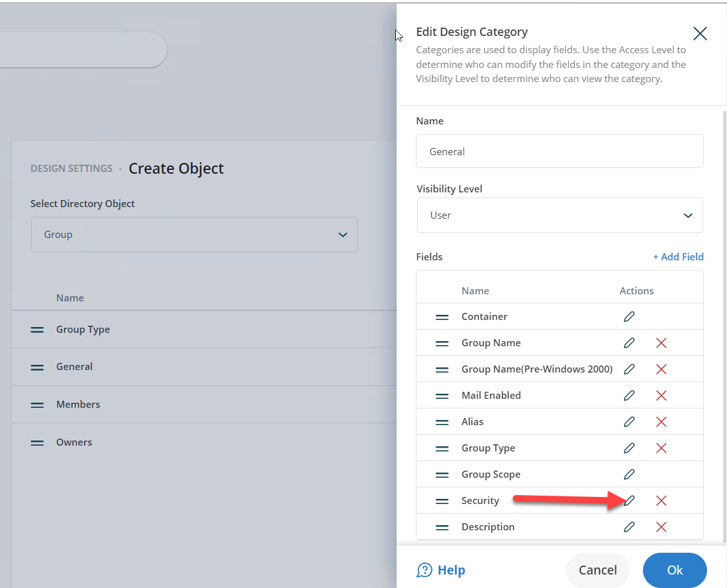Open the Visibility Level dropdown
The height and width of the screenshot is (588, 727).
pyautogui.click(x=560, y=215)
